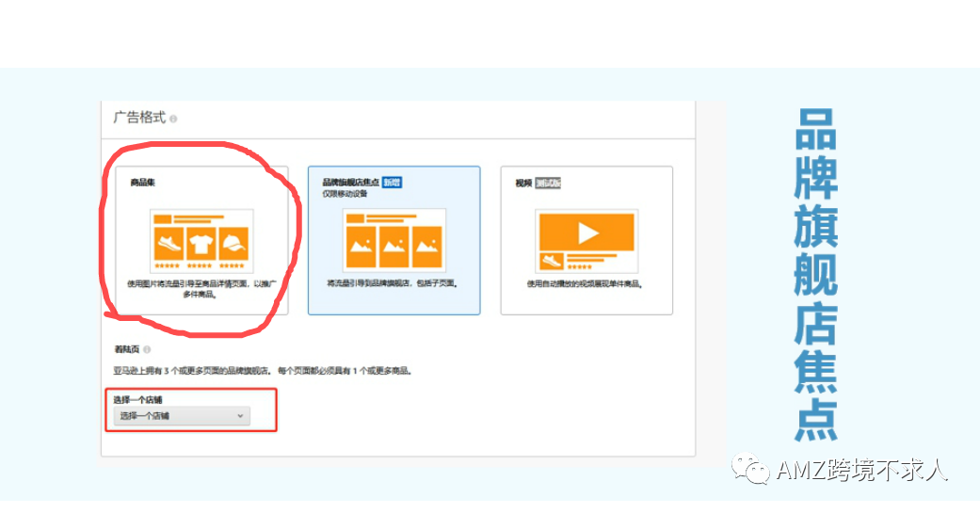Click the chevron arrow on the store dropdown
This screenshot has height=513, width=980.
(240, 416)
